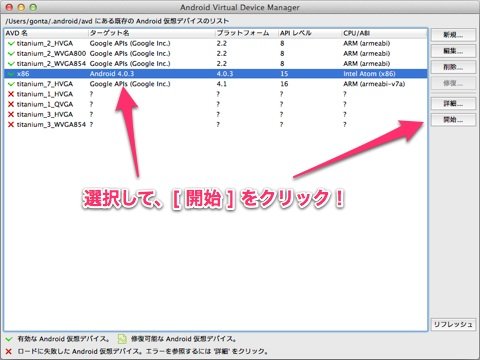The width and height of the screenshot is (480, 360).
Task: Click the ARM (armeabi-v7a) CPU cell
Action: (x=374, y=84)
